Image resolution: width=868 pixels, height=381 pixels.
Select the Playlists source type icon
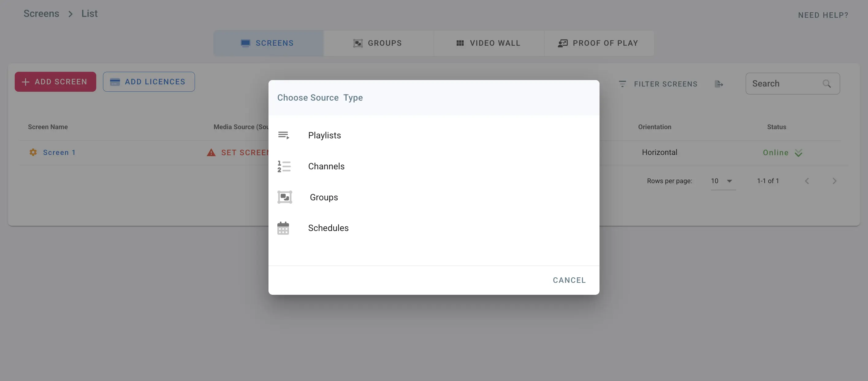click(284, 135)
